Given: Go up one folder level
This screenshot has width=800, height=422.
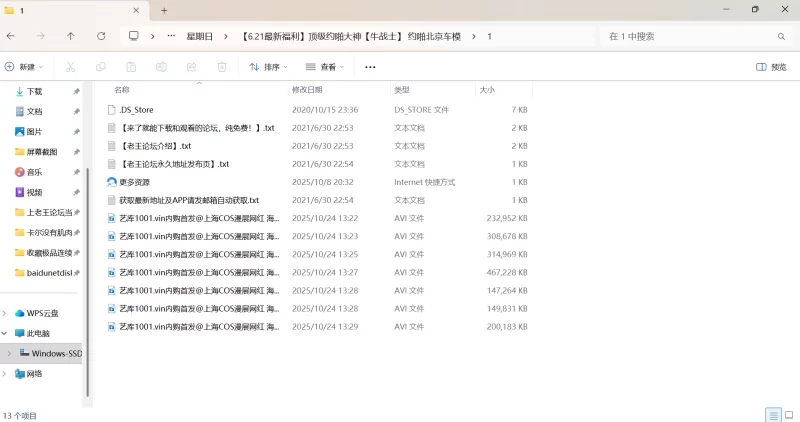Looking at the screenshot, I should (70, 36).
